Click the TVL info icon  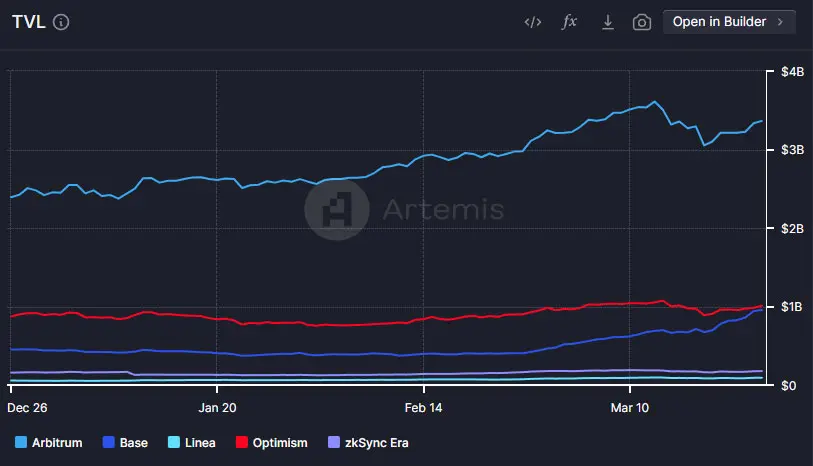[x=61, y=22]
